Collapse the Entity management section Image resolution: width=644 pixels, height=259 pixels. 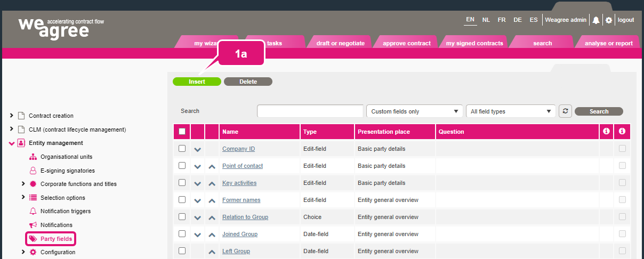tap(12, 143)
